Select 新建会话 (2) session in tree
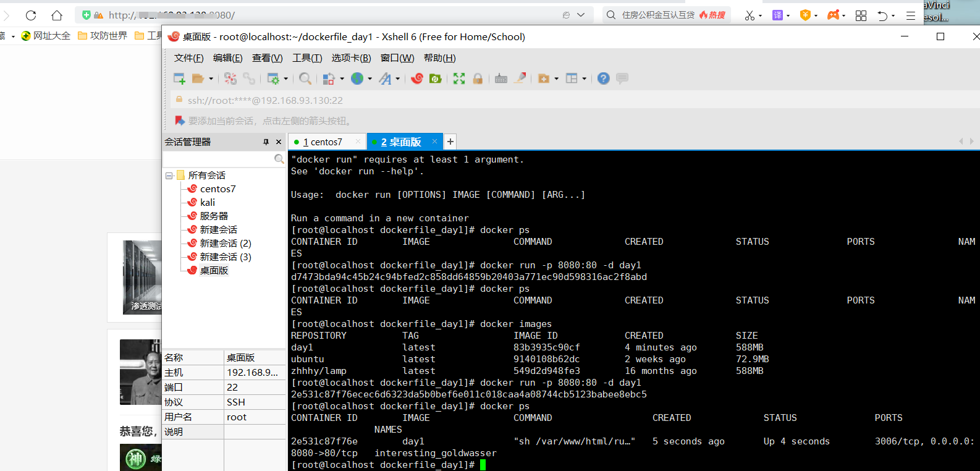This screenshot has height=471, width=980. click(226, 244)
